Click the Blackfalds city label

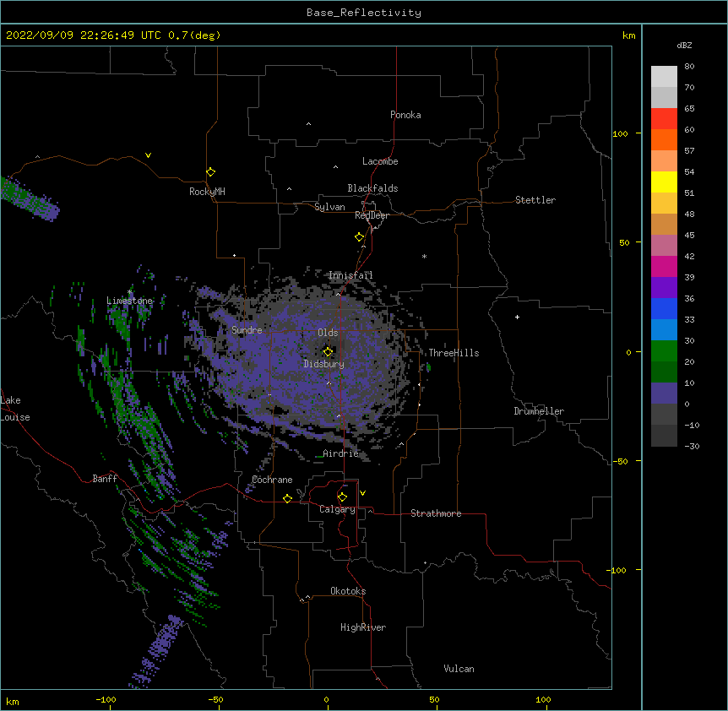click(372, 188)
